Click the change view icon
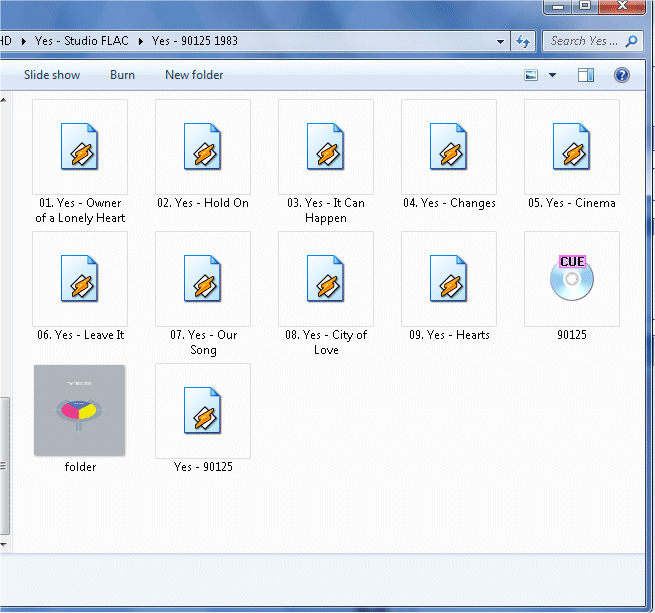This screenshot has width=655, height=613. click(531, 75)
